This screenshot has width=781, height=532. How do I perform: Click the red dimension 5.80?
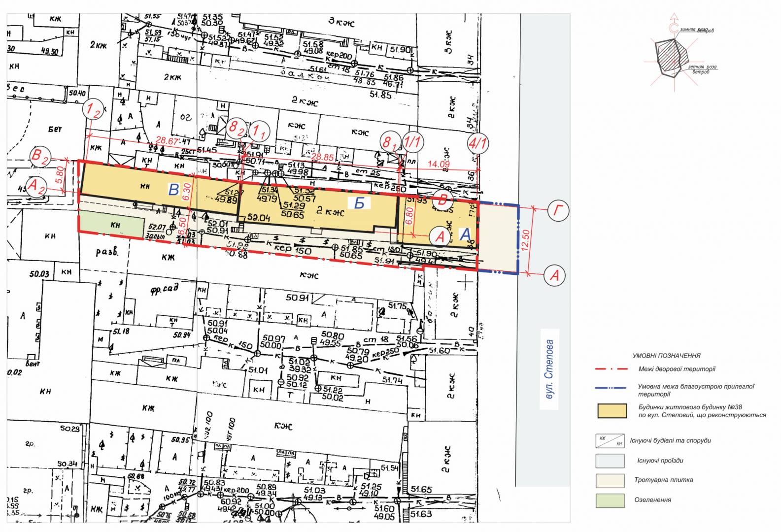[60, 175]
